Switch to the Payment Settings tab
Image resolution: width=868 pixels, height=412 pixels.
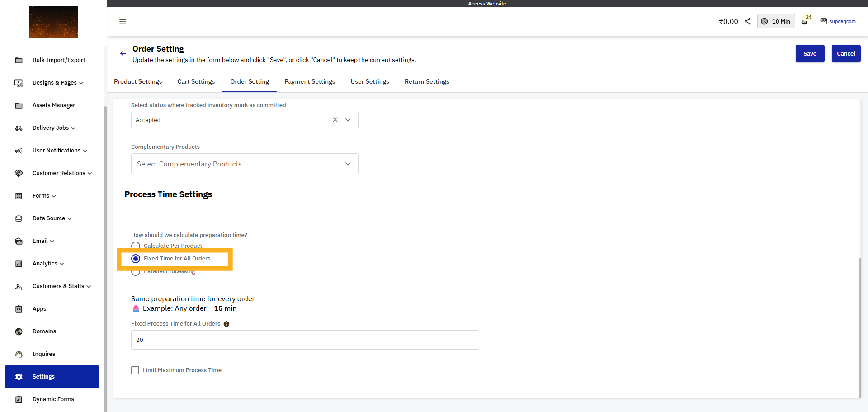tap(310, 81)
